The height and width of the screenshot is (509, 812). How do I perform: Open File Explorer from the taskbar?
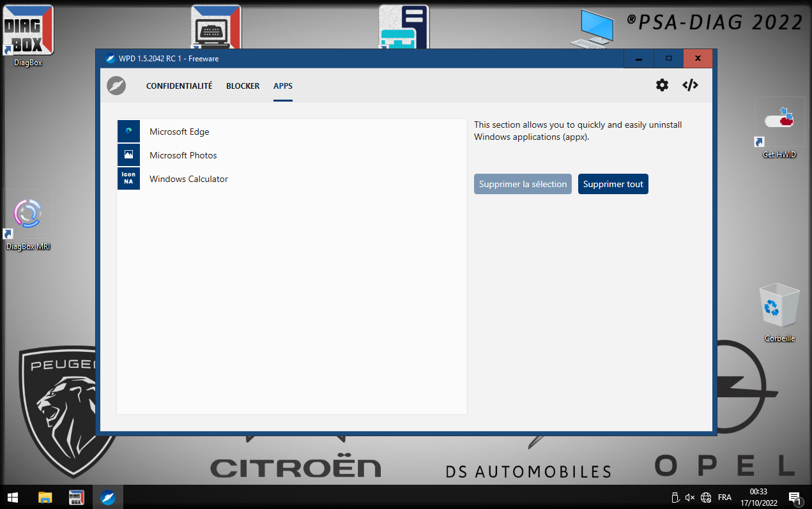click(x=45, y=497)
